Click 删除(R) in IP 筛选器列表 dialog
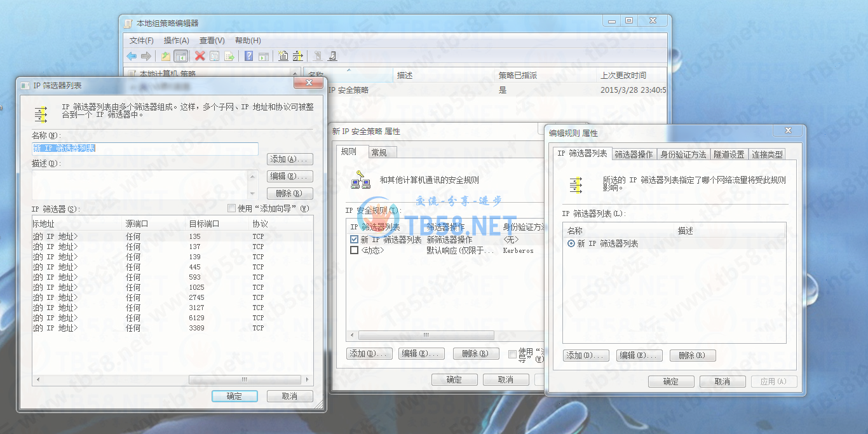 pyautogui.click(x=290, y=193)
